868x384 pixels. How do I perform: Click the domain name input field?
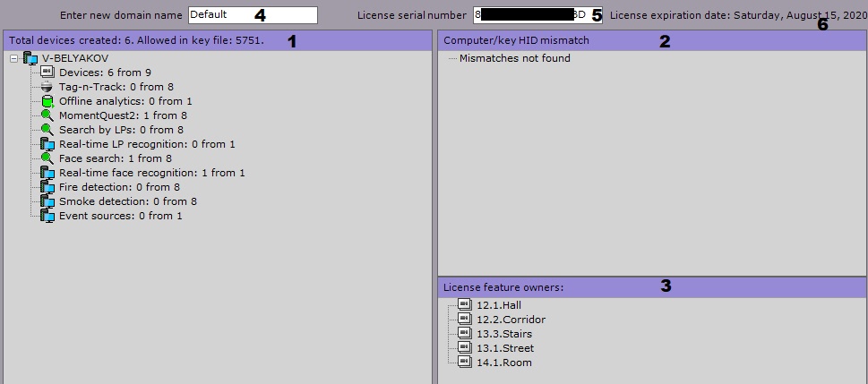[x=253, y=15]
